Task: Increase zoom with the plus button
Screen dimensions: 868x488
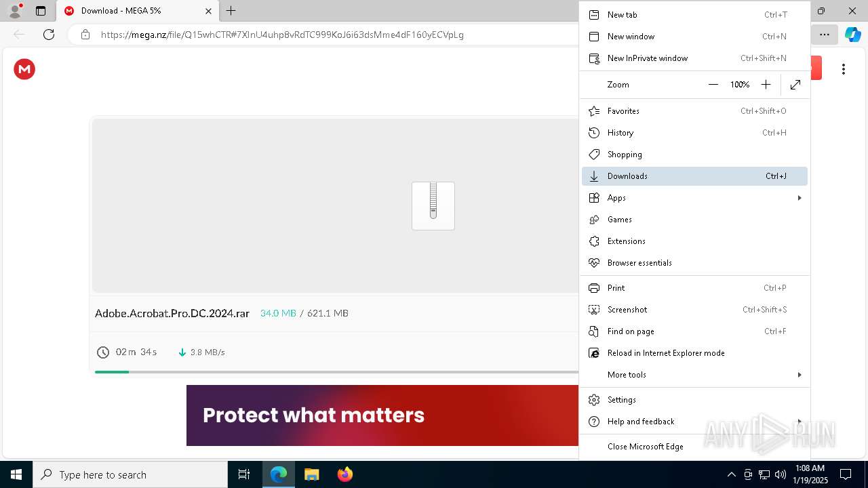Action: pyautogui.click(x=766, y=85)
